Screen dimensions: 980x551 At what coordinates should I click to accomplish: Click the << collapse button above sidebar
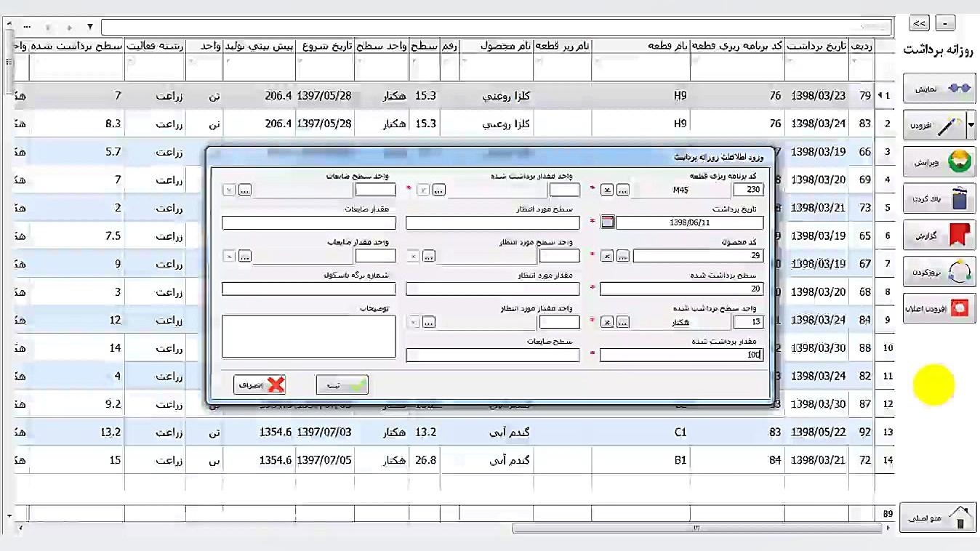[x=919, y=23]
